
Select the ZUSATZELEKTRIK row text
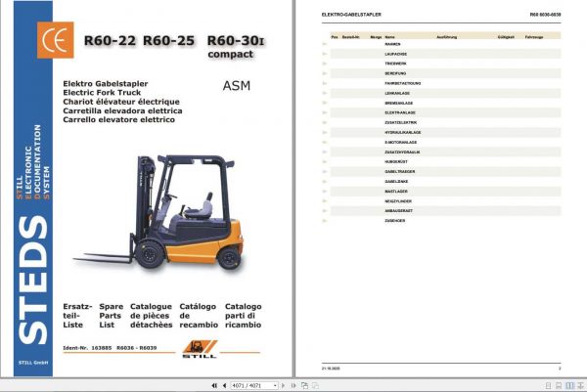coord(401,123)
